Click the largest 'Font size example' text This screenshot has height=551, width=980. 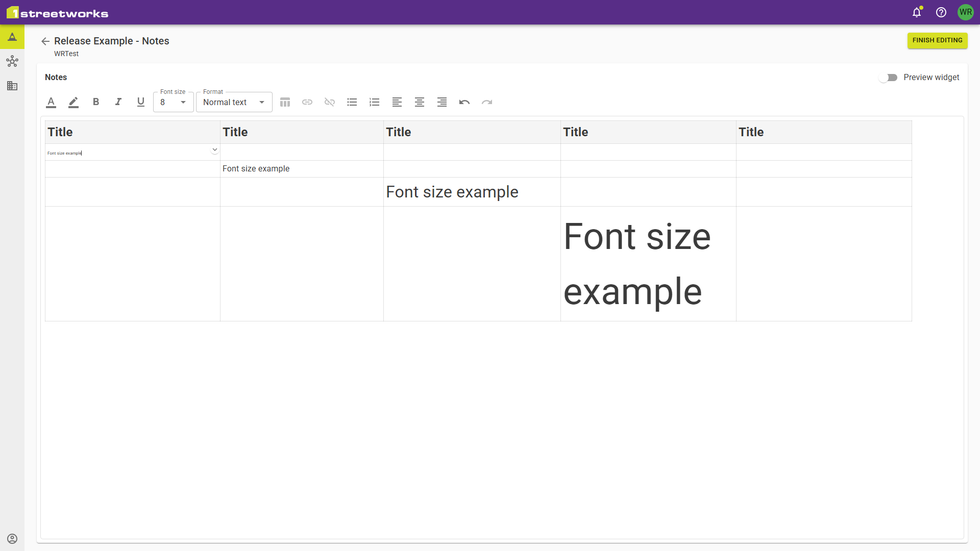coord(637,264)
